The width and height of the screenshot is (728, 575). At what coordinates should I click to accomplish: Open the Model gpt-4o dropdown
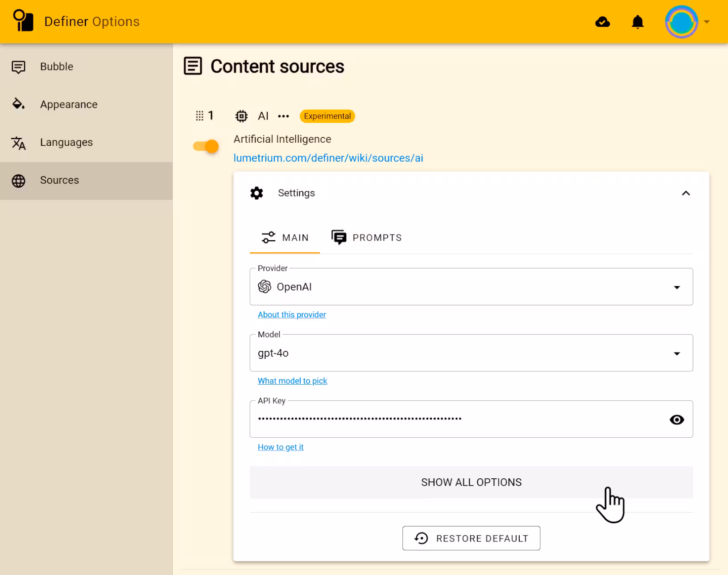(471, 353)
